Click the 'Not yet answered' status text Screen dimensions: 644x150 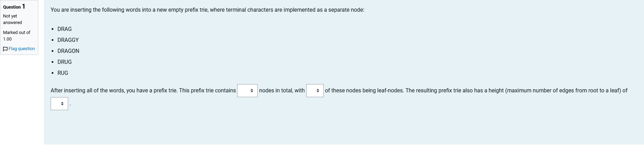(x=12, y=19)
